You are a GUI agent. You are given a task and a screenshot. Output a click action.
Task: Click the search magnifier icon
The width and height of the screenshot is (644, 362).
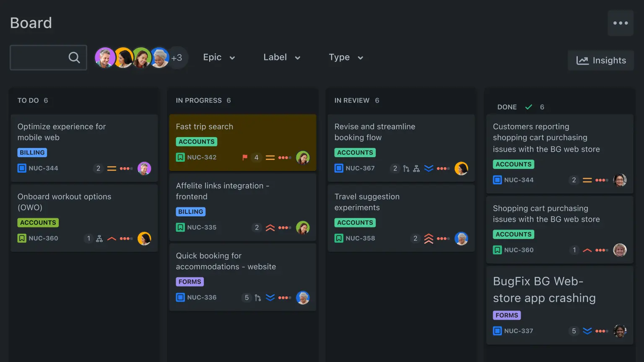74,57
